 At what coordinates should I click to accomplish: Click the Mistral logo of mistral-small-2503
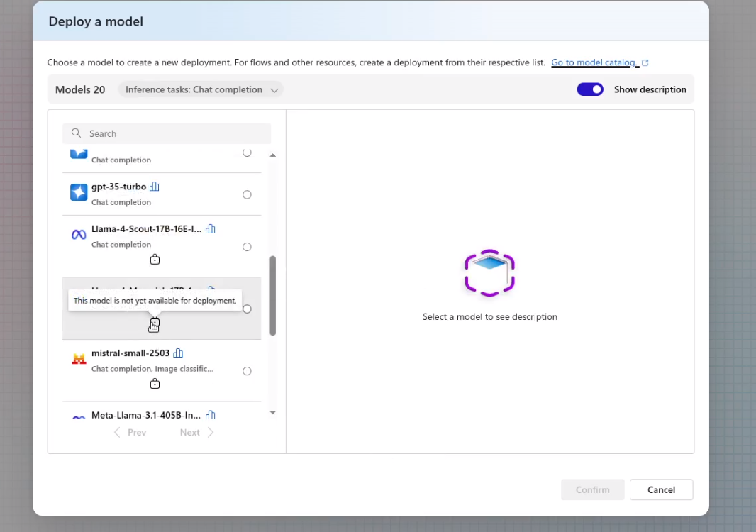79,359
